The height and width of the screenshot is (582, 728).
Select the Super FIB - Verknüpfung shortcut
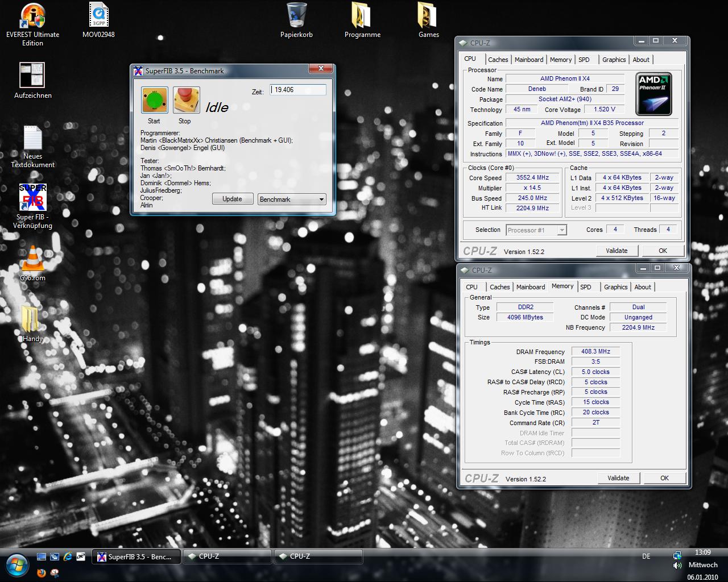32,207
